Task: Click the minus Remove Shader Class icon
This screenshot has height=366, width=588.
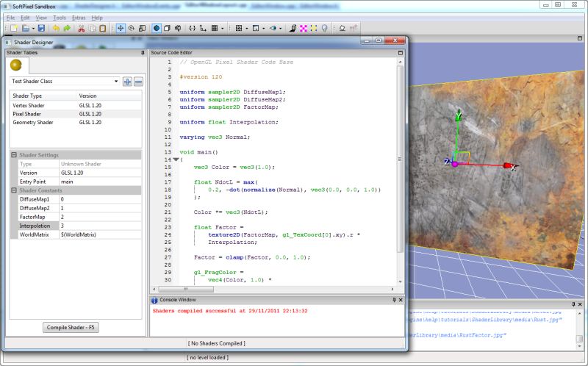Action: point(138,82)
